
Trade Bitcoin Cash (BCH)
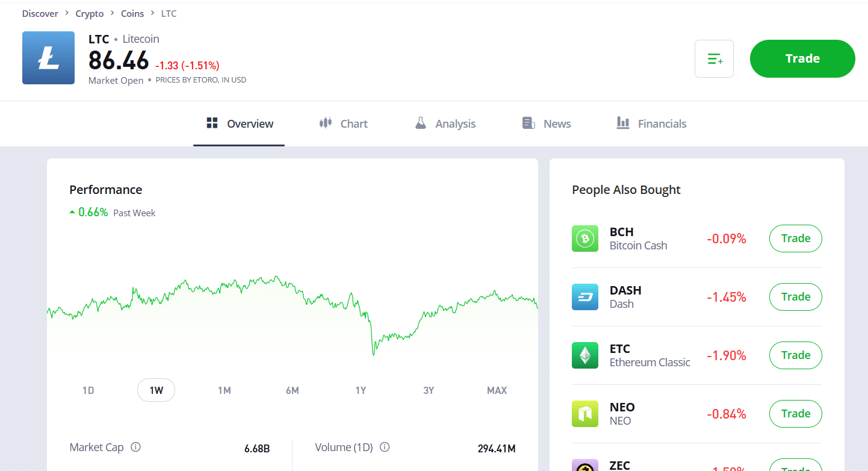(796, 239)
